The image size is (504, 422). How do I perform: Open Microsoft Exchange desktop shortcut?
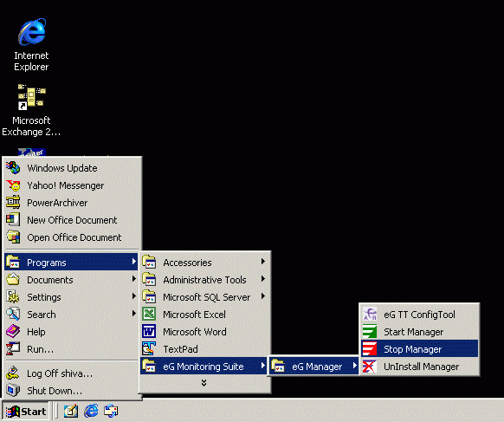tap(31, 110)
